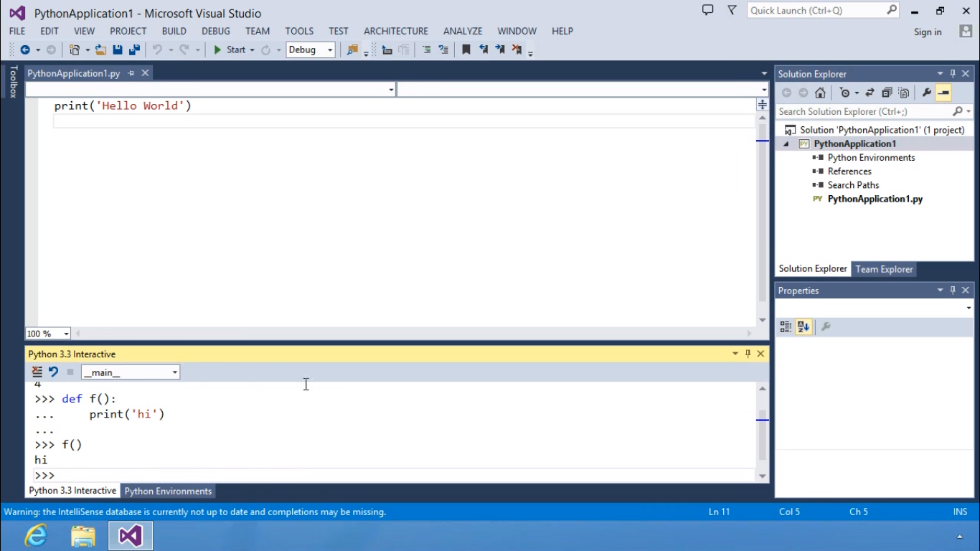The width and height of the screenshot is (980, 551).
Task: Click the Home icon in Solution Explorer
Action: pyautogui.click(x=820, y=93)
